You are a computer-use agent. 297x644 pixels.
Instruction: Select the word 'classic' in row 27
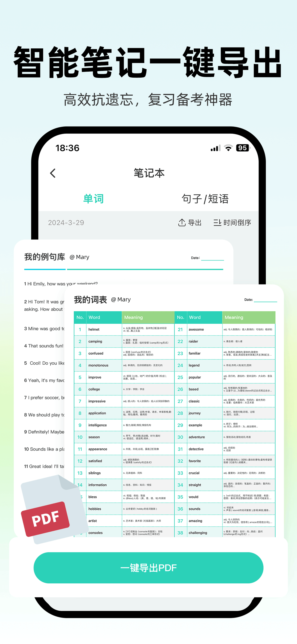(x=194, y=401)
